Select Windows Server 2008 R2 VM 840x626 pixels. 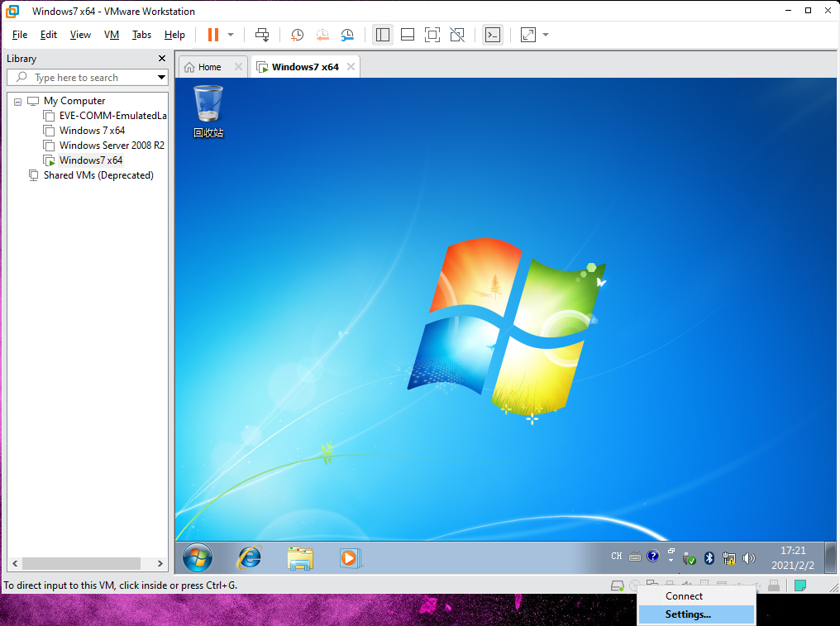point(112,146)
